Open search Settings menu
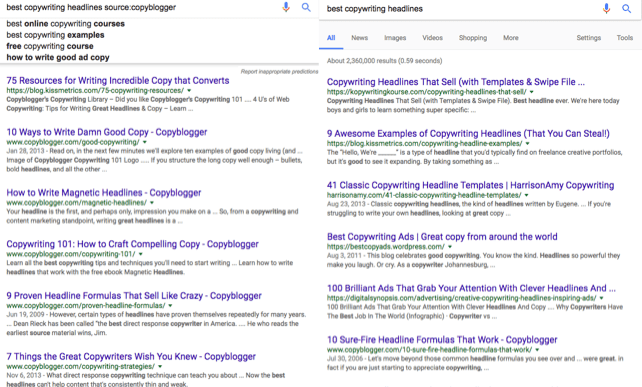Screen dimensions: 642x387 (589, 38)
